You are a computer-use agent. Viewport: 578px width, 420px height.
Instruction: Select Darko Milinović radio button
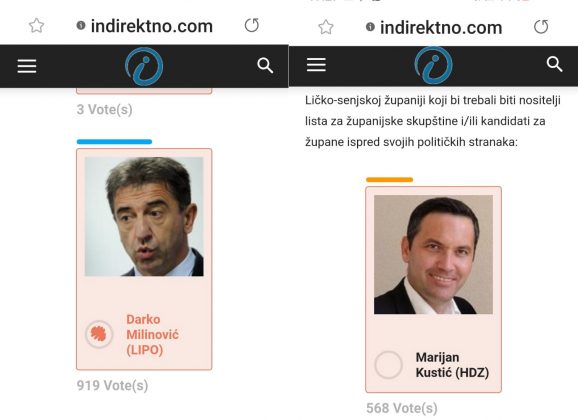click(99, 334)
